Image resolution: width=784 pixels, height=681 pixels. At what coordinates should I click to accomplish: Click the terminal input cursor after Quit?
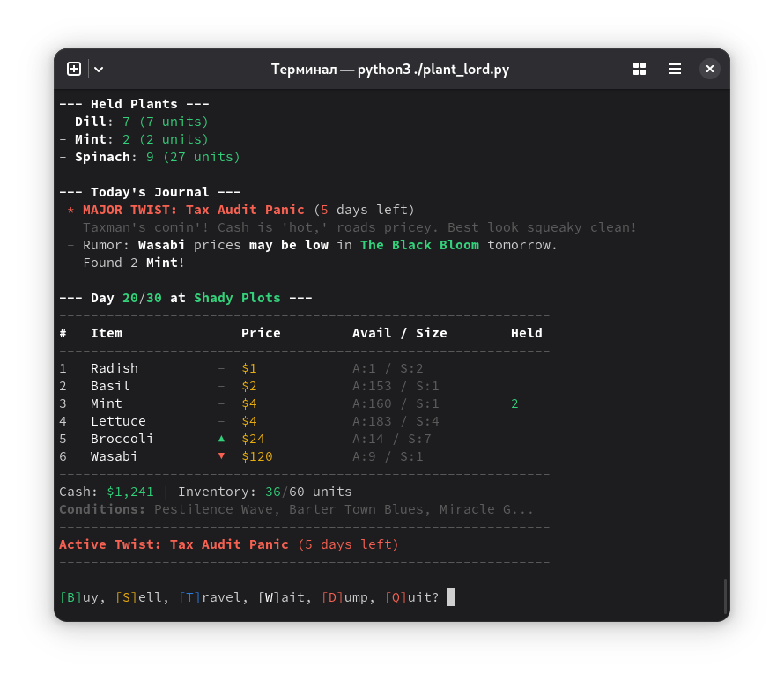coord(451,597)
